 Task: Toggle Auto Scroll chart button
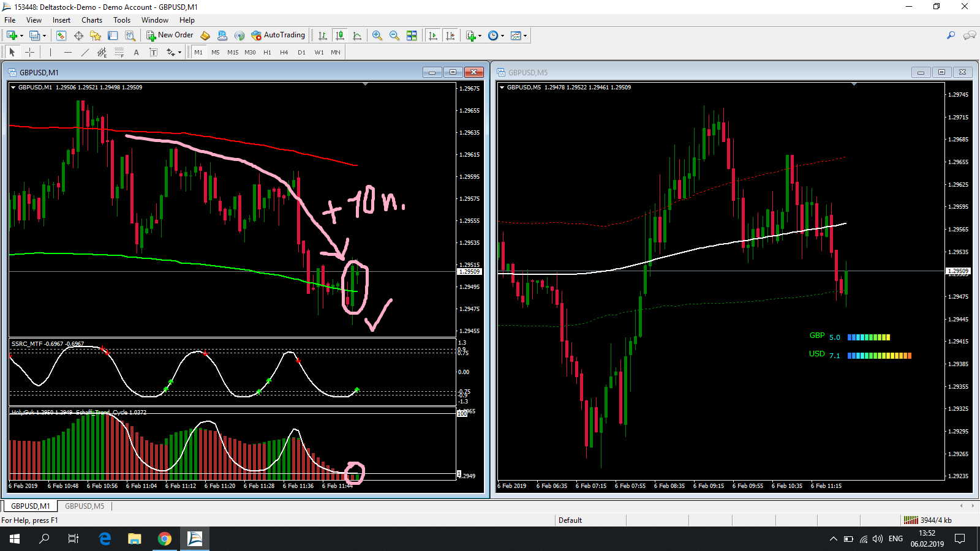(x=433, y=36)
